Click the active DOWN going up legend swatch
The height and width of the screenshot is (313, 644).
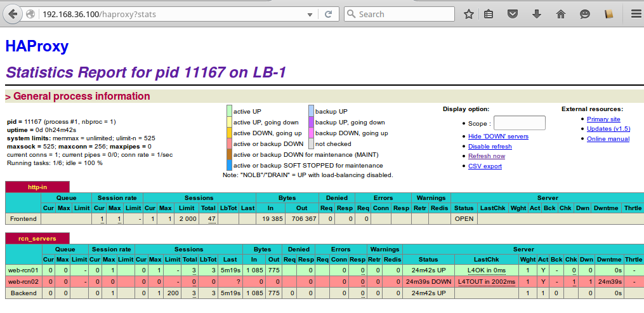[x=229, y=133]
